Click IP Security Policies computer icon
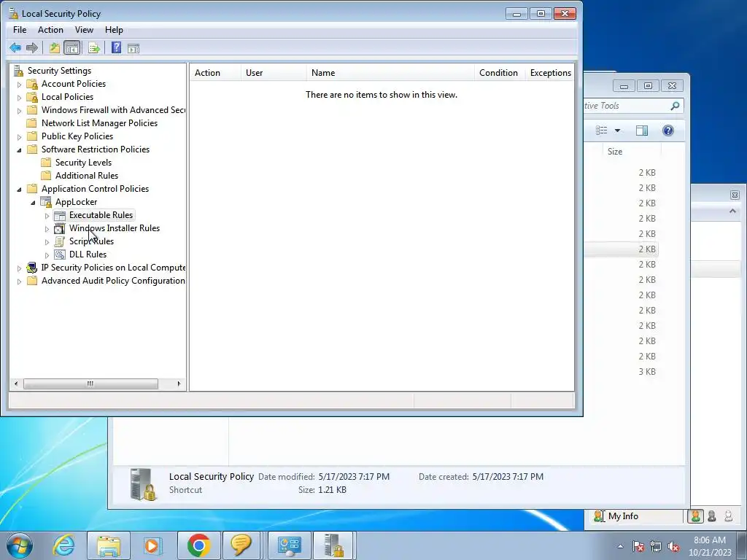This screenshot has width=747, height=560. 32,268
